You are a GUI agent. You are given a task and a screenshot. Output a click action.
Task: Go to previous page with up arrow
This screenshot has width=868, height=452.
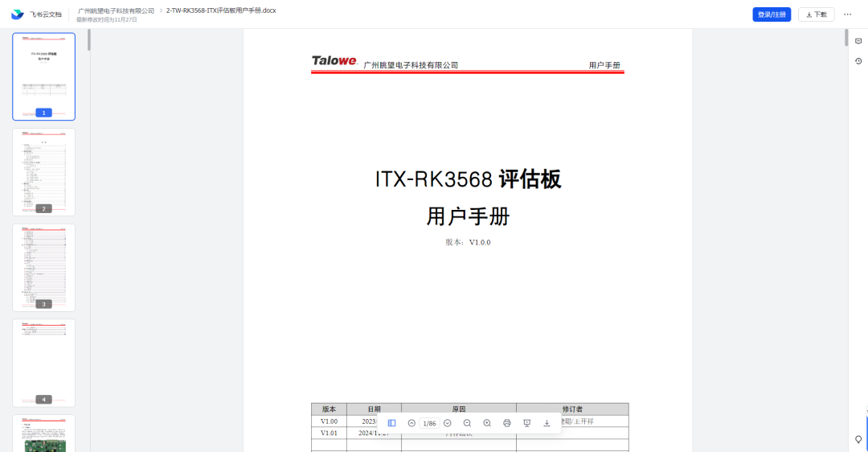pos(411,423)
